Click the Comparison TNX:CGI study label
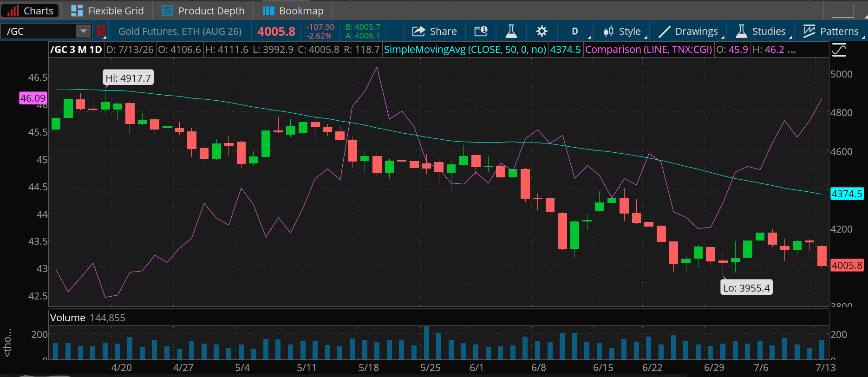The image size is (868, 377). click(648, 50)
